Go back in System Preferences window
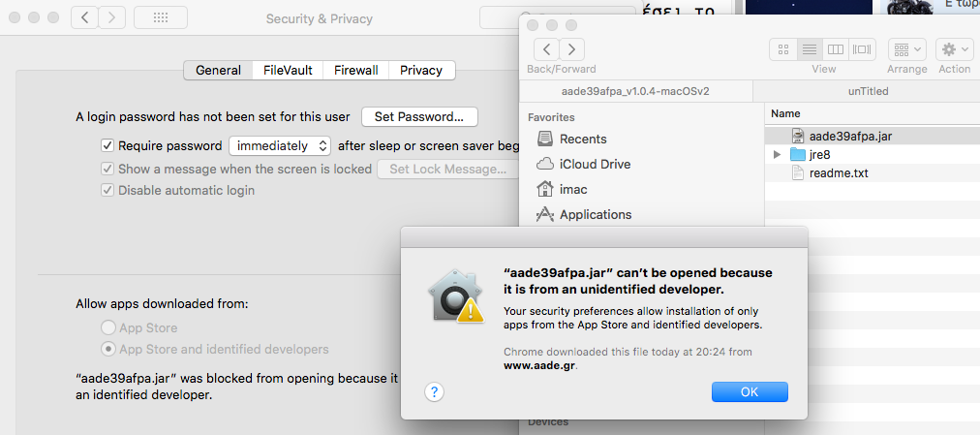 (x=84, y=17)
